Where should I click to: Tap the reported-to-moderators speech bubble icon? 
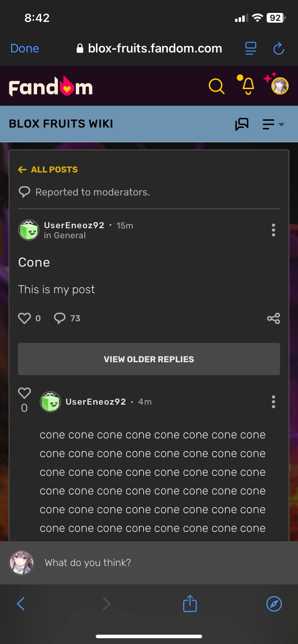pos(24,192)
